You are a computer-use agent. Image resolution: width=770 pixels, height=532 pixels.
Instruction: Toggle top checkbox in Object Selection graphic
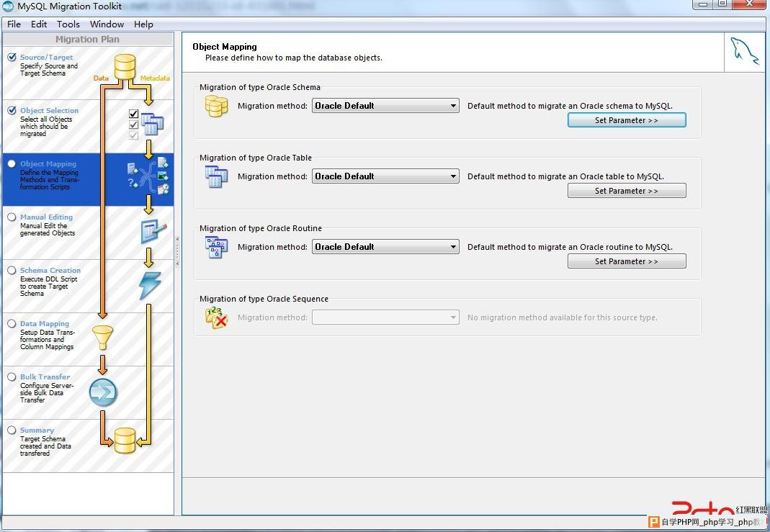coord(133,114)
